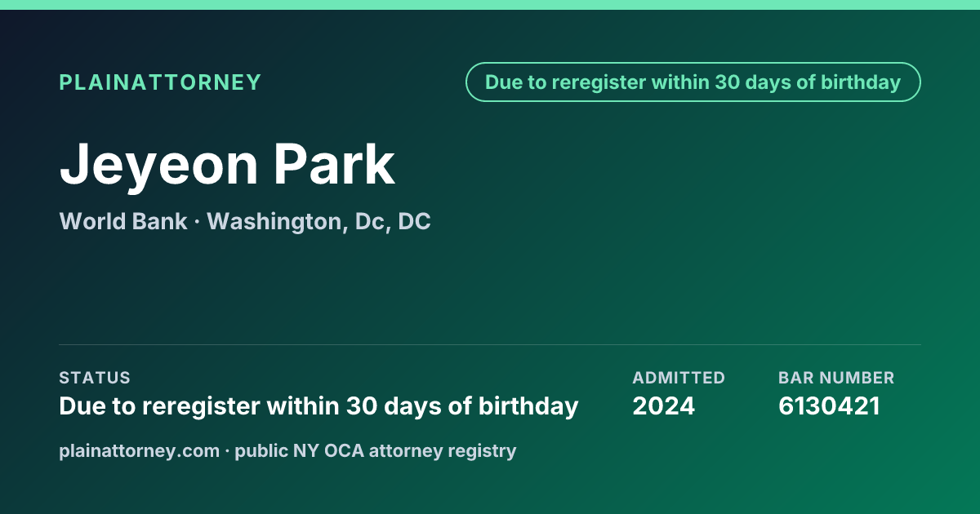
Task: Click the ADMITTED label
Action: point(679,378)
